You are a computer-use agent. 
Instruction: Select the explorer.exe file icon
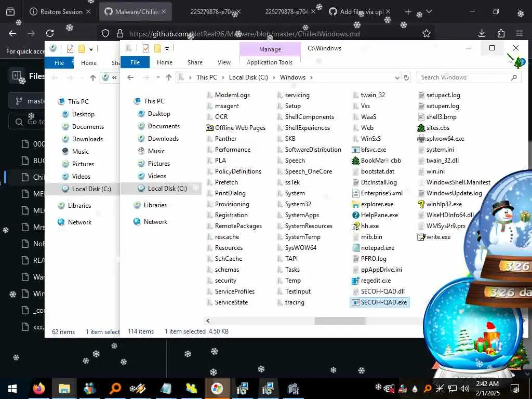[355, 204]
